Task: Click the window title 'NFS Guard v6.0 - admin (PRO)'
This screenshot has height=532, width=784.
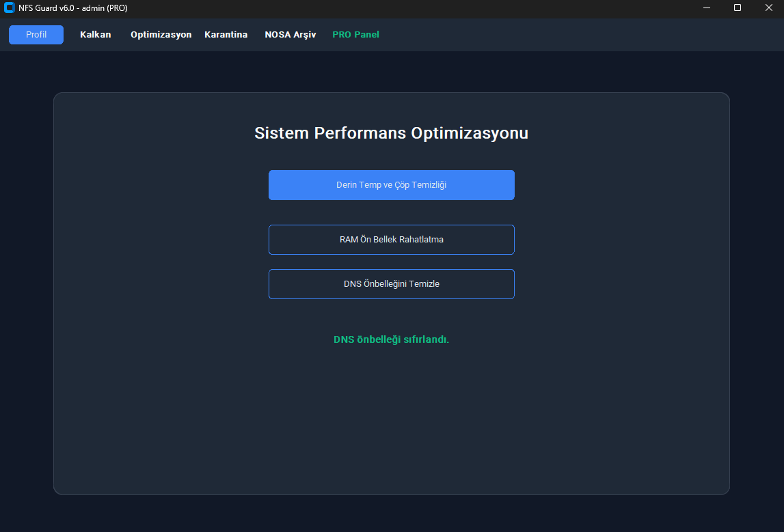Action: 73,8
